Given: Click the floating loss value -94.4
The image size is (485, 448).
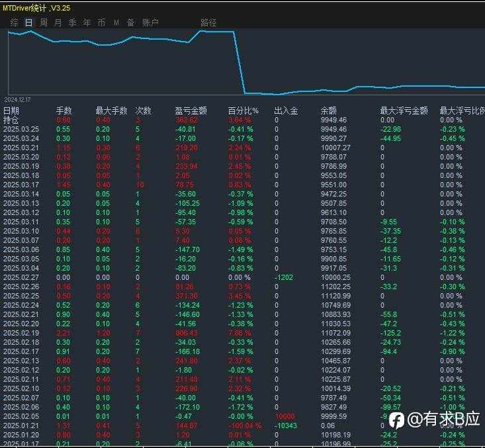Looking at the screenshot, I should point(389,351).
